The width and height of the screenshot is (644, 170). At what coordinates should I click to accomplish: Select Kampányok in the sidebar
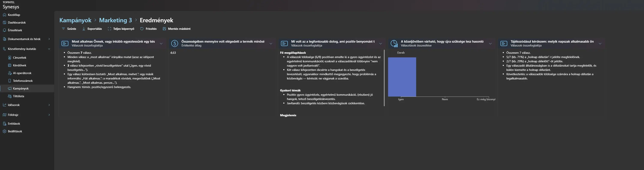(27, 88)
